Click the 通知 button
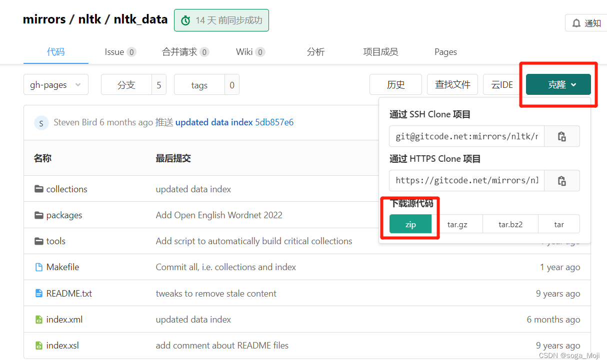The image size is (607, 364). (586, 23)
